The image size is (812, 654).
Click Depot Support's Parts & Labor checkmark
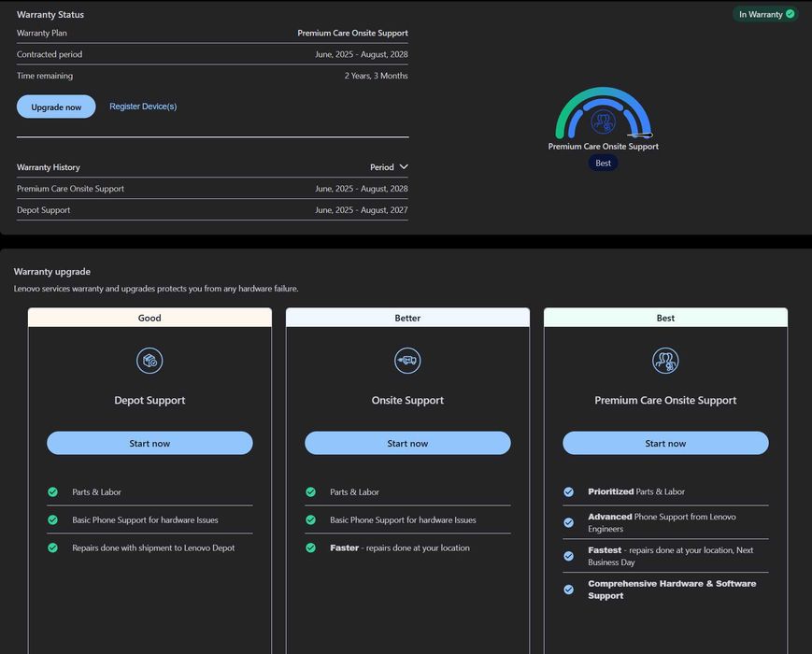click(x=53, y=492)
